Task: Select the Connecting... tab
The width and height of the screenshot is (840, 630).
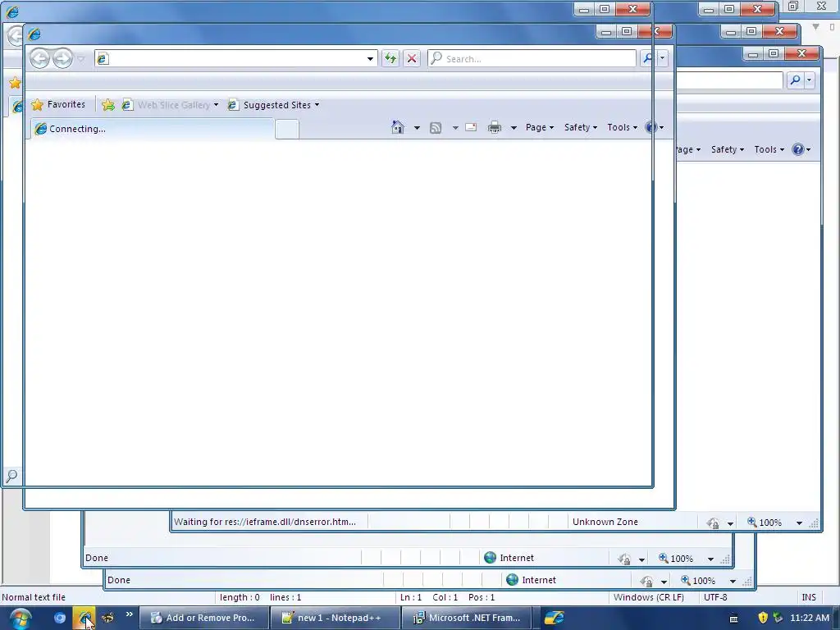Action: (x=152, y=129)
